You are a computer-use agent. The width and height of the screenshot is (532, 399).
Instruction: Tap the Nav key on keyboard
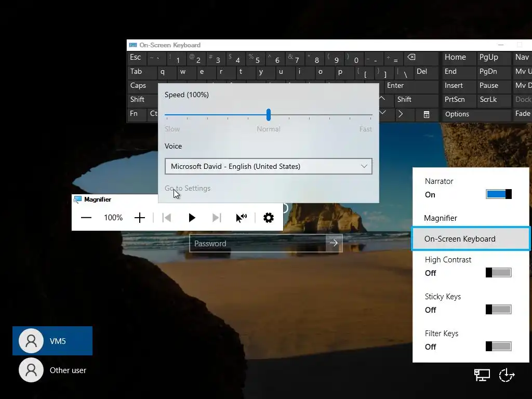pos(522,58)
